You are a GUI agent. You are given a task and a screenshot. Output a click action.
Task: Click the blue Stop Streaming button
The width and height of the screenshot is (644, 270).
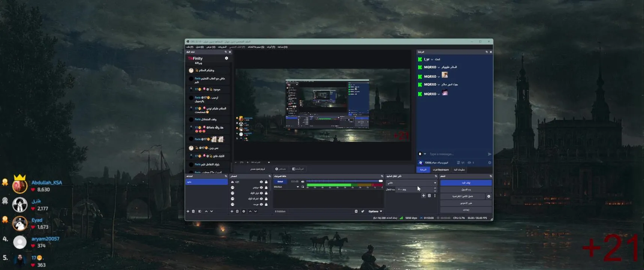click(466, 183)
